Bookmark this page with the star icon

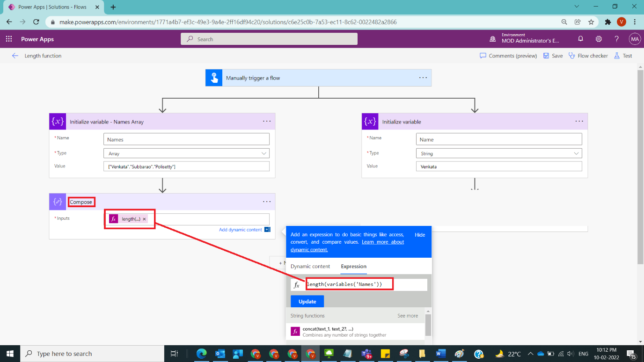[x=591, y=22]
